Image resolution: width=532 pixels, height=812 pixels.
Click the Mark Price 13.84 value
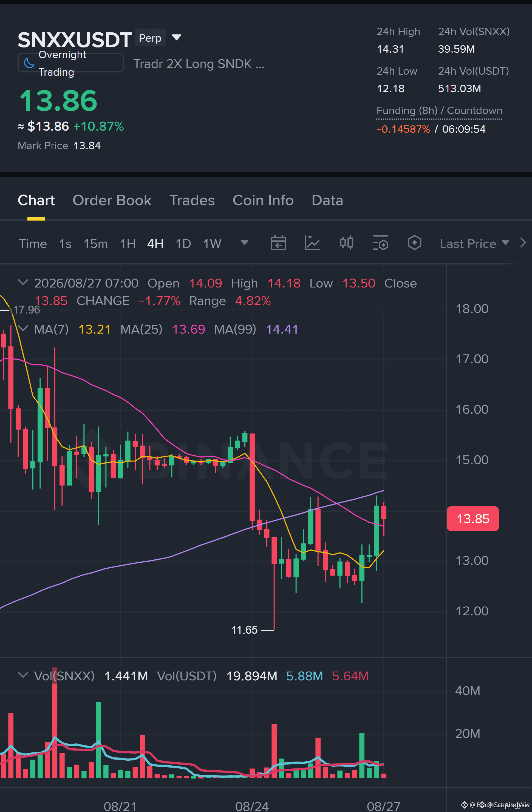(87, 146)
